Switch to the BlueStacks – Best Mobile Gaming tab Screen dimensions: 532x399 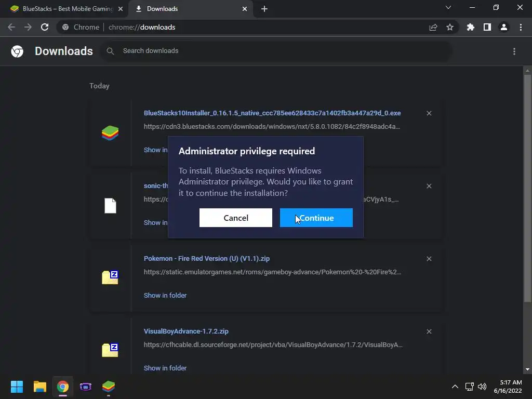click(x=67, y=9)
